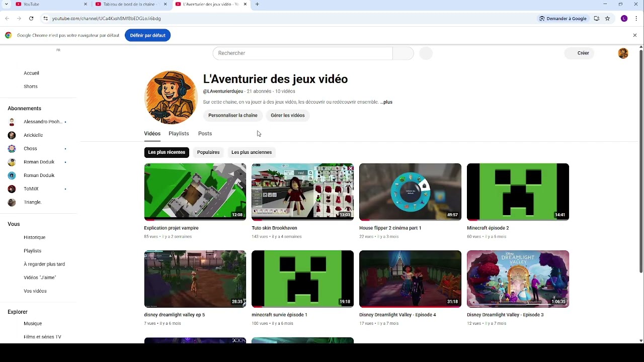
Task: Click L'Aventurier channel profile picture
Action: click(171, 98)
